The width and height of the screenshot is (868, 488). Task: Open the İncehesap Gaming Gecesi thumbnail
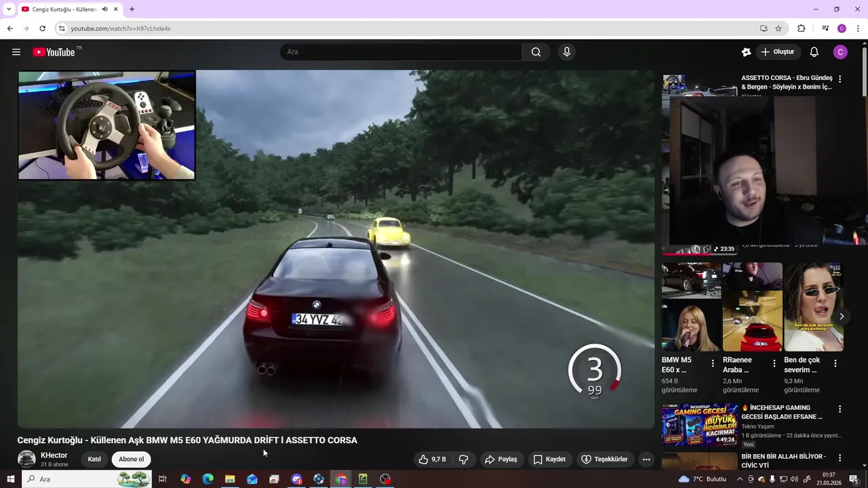coord(700,425)
